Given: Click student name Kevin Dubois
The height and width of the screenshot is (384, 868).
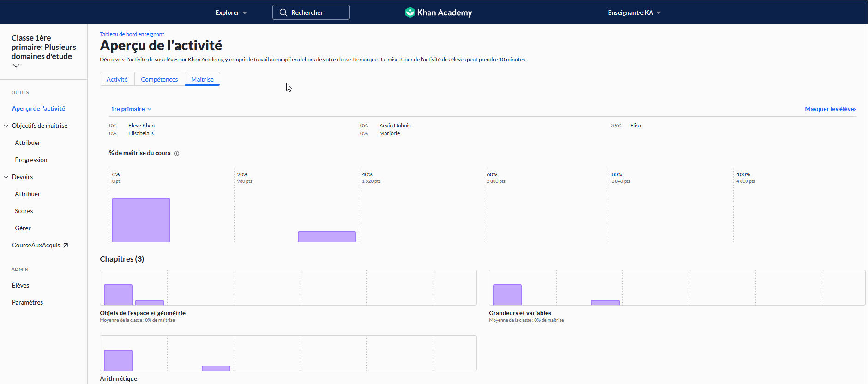Looking at the screenshot, I should tap(395, 126).
